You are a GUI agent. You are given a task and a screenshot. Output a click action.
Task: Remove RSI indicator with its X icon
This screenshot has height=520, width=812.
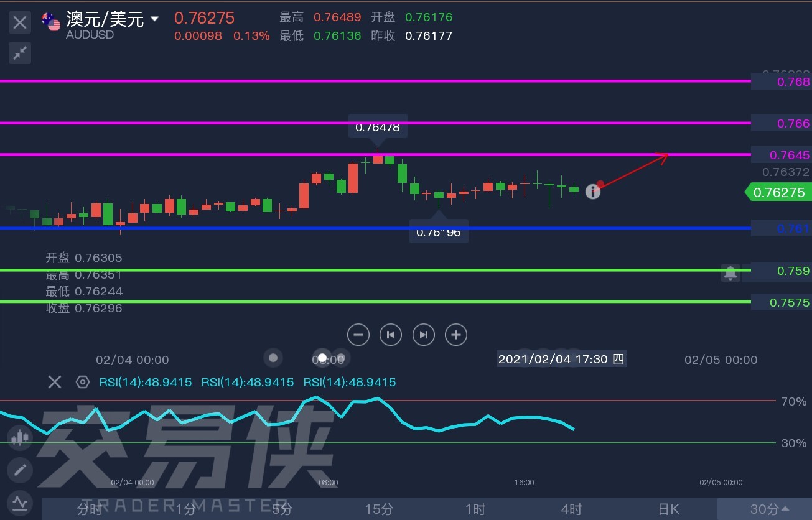click(55, 382)
